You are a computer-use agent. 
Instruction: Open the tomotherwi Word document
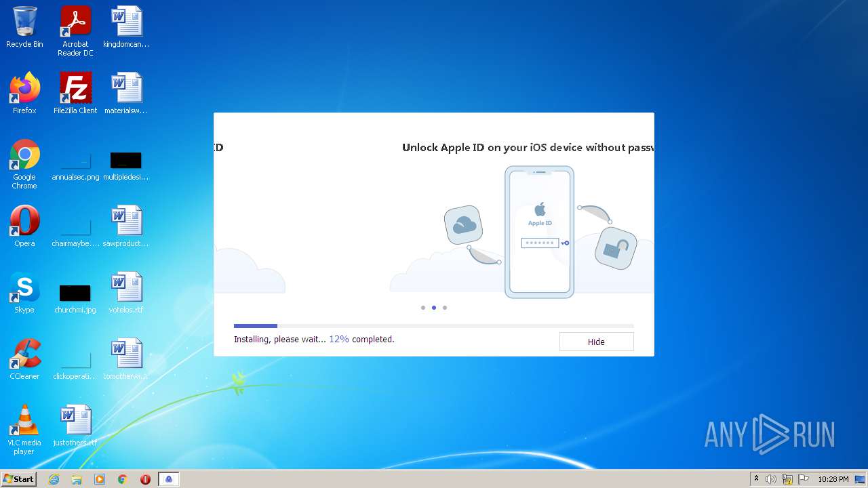(126, 359)
